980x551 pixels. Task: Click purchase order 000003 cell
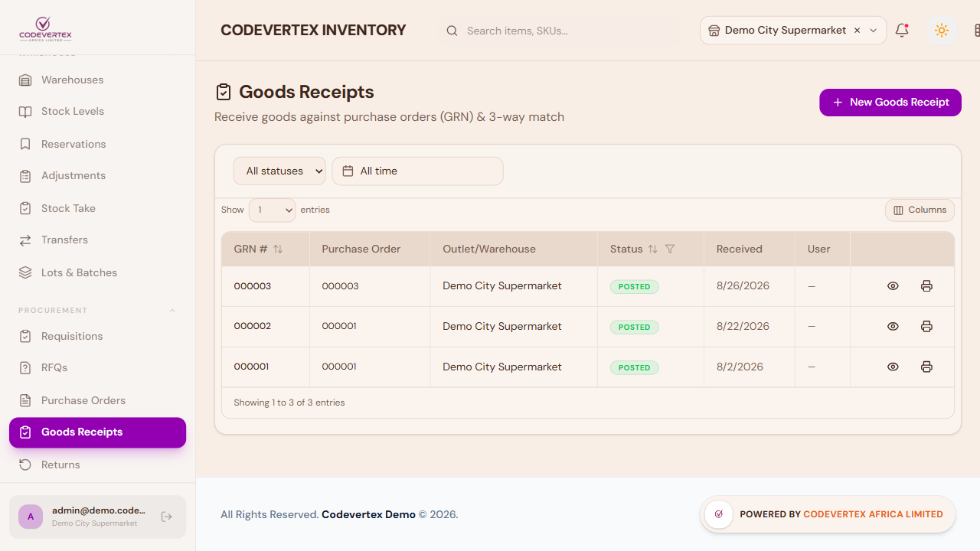[x=340, y=286]
